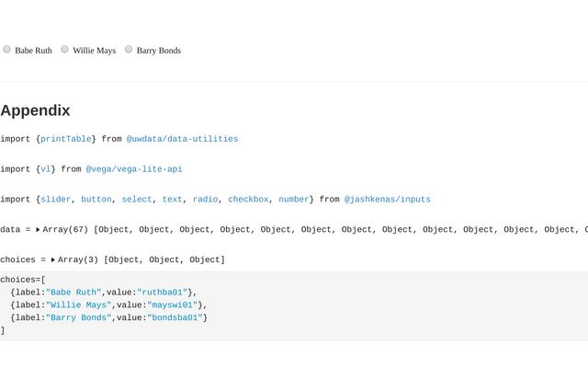588x368 pixels.
Task: Click the Barry Bonds radio label text
Action: [159, 51]
